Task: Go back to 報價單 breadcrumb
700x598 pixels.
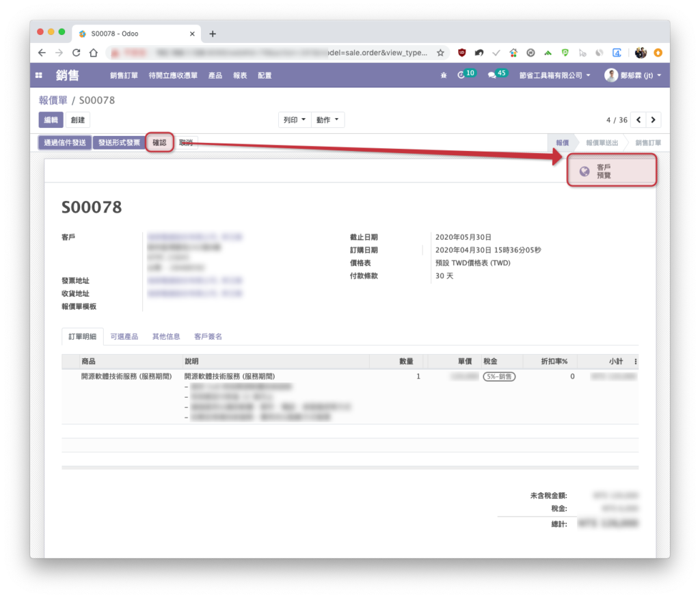Action: point(53,100)
